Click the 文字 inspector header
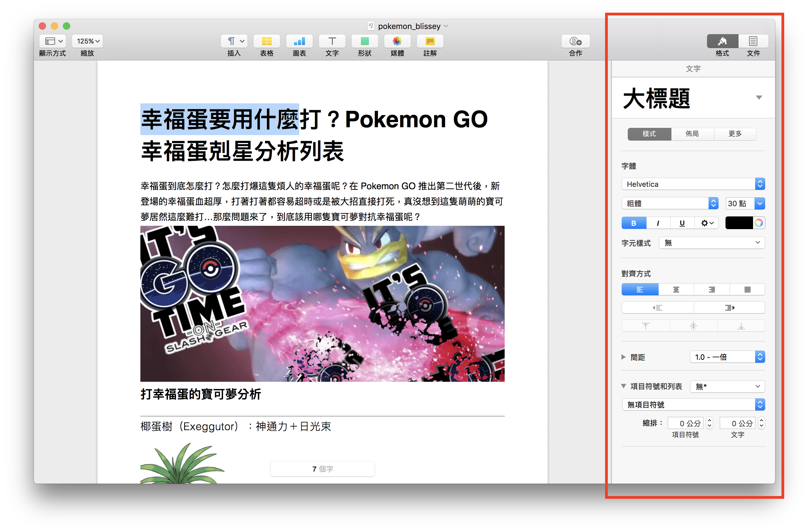The image size is (809, 532). [693, 69]
